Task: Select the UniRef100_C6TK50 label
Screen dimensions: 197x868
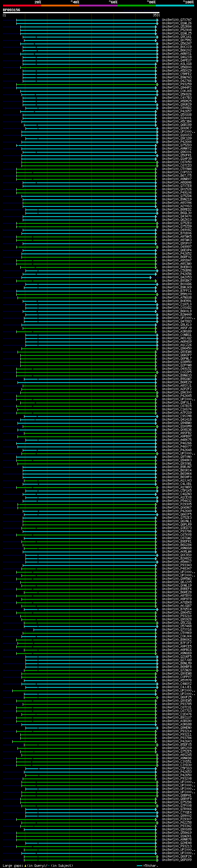Action: pyautogui.click(x=176, y=162)
